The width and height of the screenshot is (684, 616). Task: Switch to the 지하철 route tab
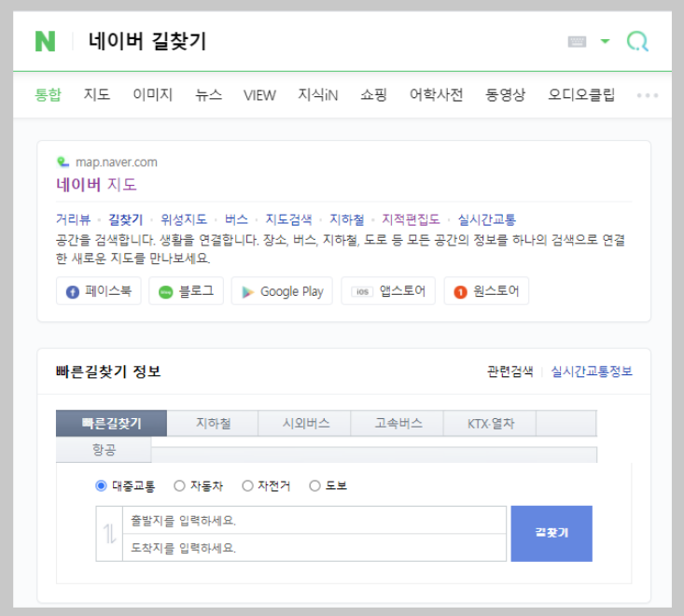pos(213,423)
